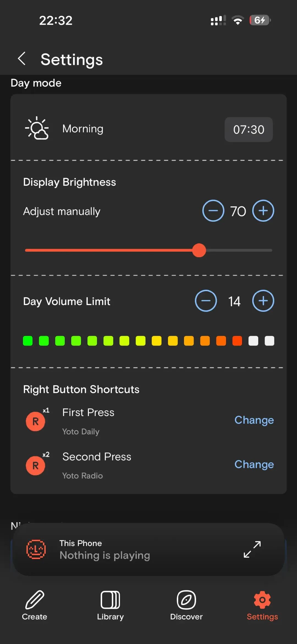Go back using the Settings arrow
Screen dimensions: 297x644
(22, 59)
